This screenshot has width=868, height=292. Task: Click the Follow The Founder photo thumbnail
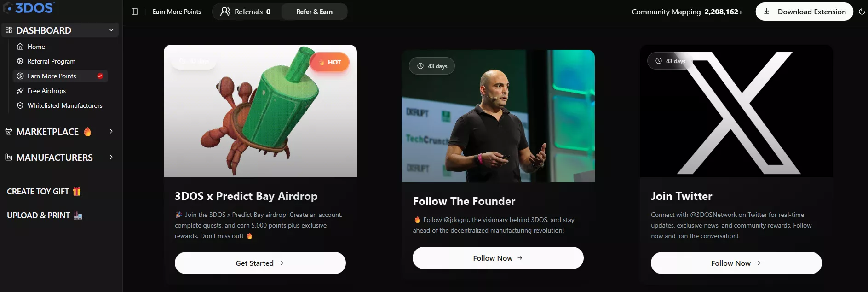pos(498,116)
